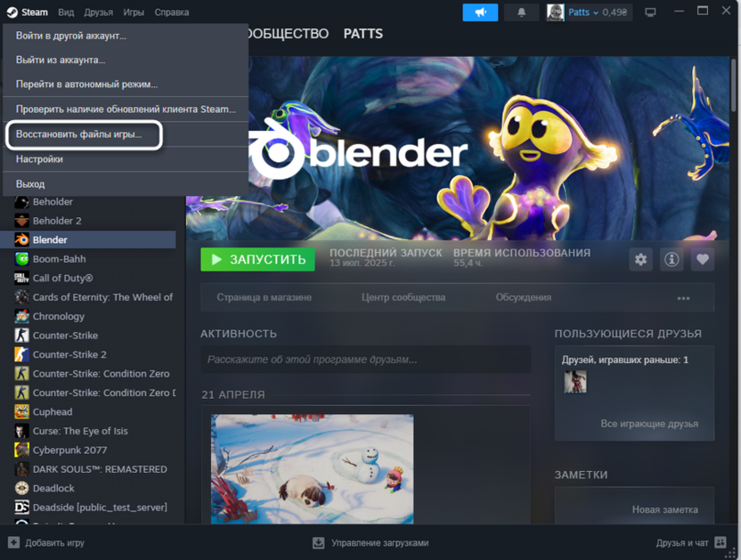Open Центр сообщества link
Screen dimensions: 741x560
pos(403,297)
